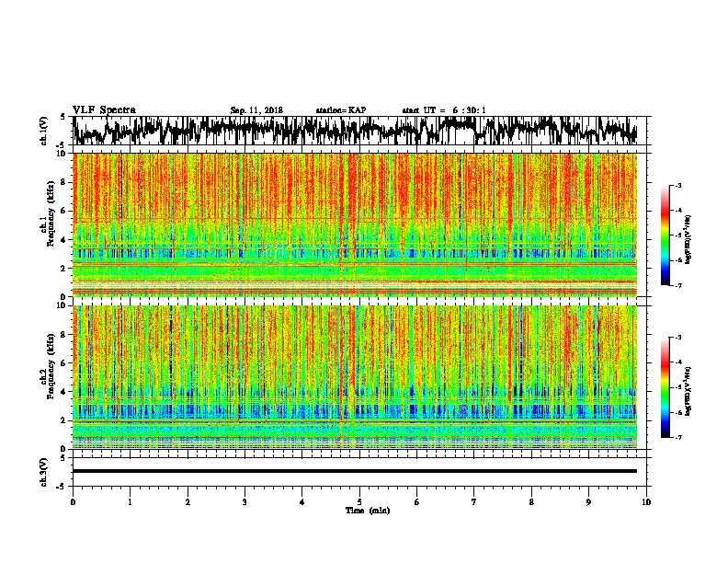728x563 pixels.
Task: Click the ch.1(V) waveform axis label
Action: pyautogui.click(x=44, y=131)
